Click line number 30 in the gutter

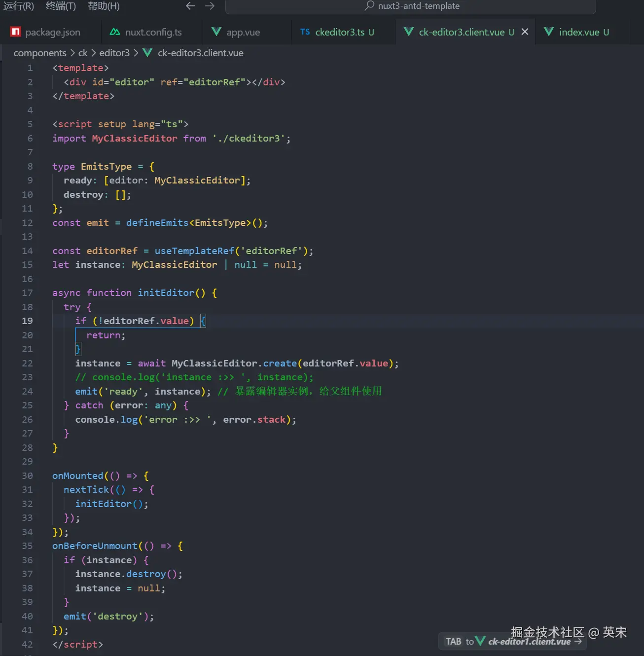click(x=27, y=476)
